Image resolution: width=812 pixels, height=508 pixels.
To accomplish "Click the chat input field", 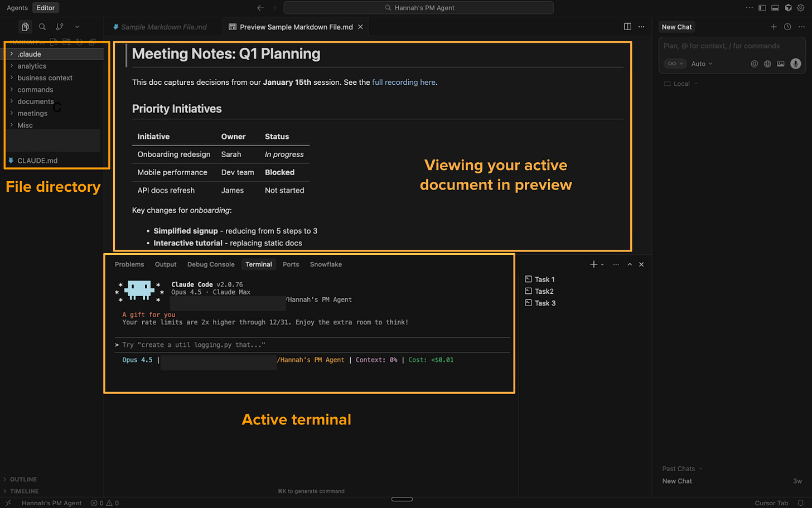I will point(732,46).
